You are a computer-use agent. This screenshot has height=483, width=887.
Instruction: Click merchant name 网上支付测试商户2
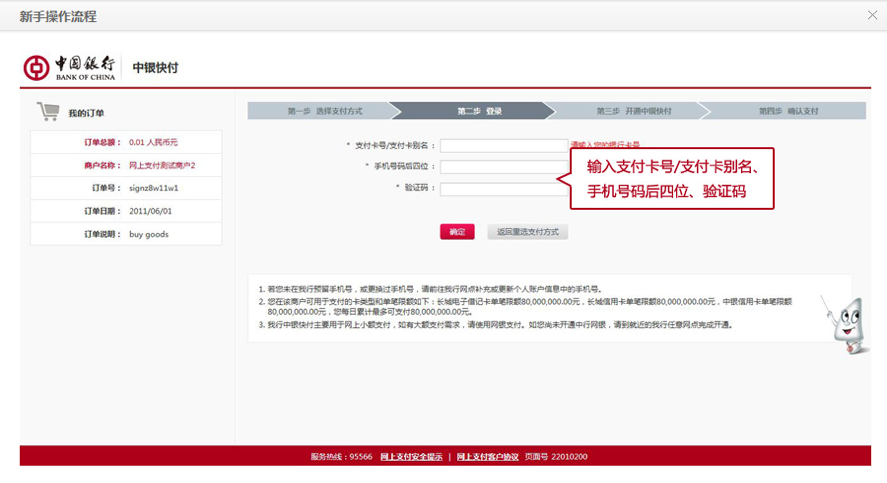point(162,165)
